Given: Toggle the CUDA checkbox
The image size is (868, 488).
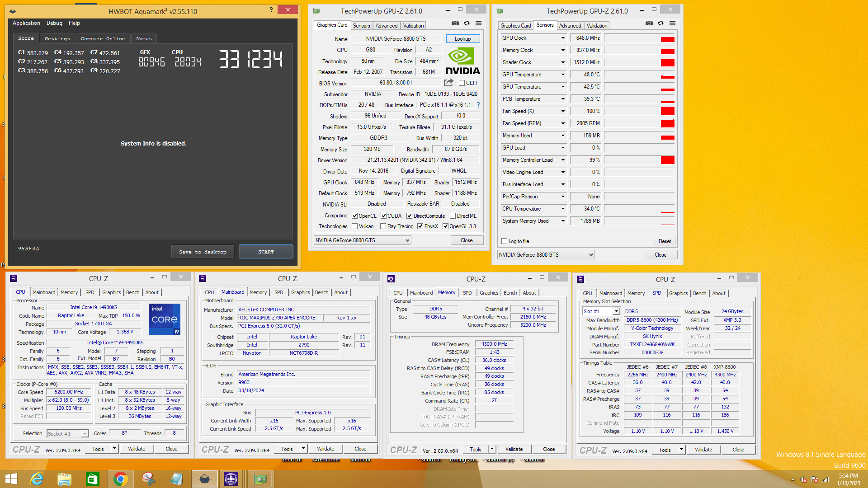Looking at the screenshot, I should [x=383, y=216].
